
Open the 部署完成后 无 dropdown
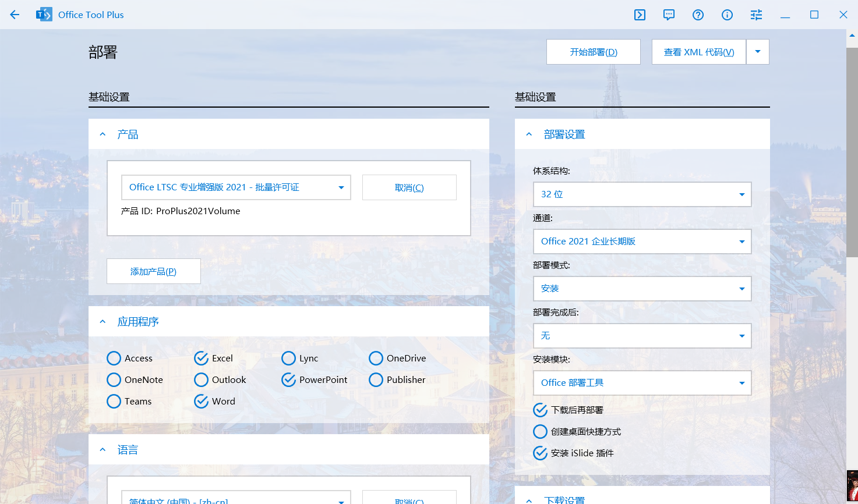click(642, 336)
